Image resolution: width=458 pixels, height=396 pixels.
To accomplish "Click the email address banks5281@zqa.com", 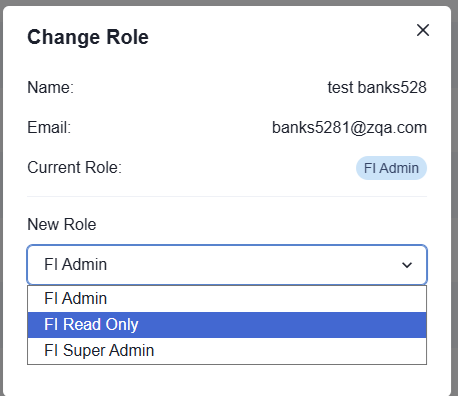I will coord(349,128).
